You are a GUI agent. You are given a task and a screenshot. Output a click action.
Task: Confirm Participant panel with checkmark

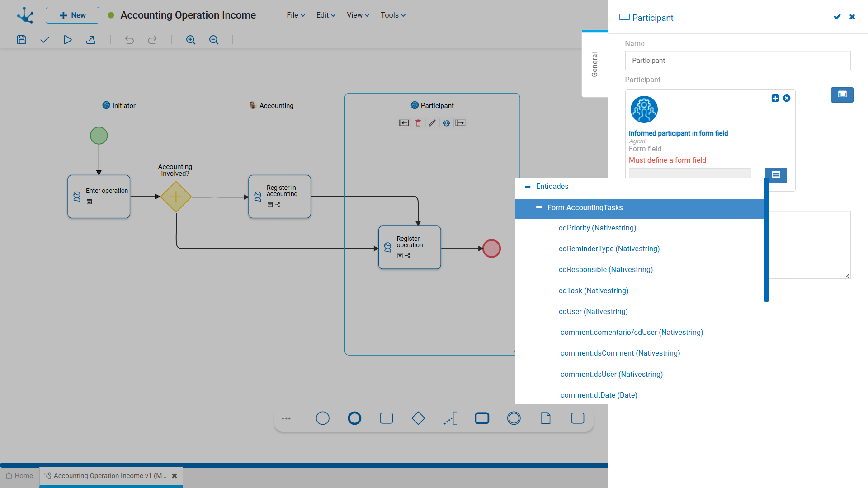coord(837,17)
